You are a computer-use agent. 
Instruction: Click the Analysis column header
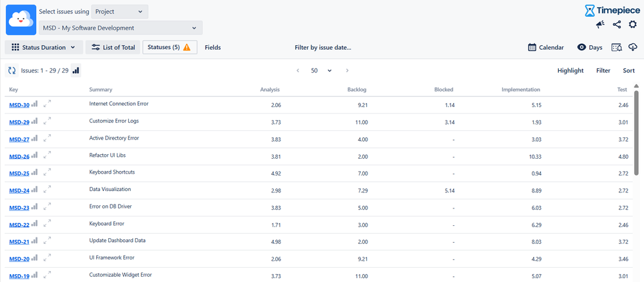tap(270, 90)
